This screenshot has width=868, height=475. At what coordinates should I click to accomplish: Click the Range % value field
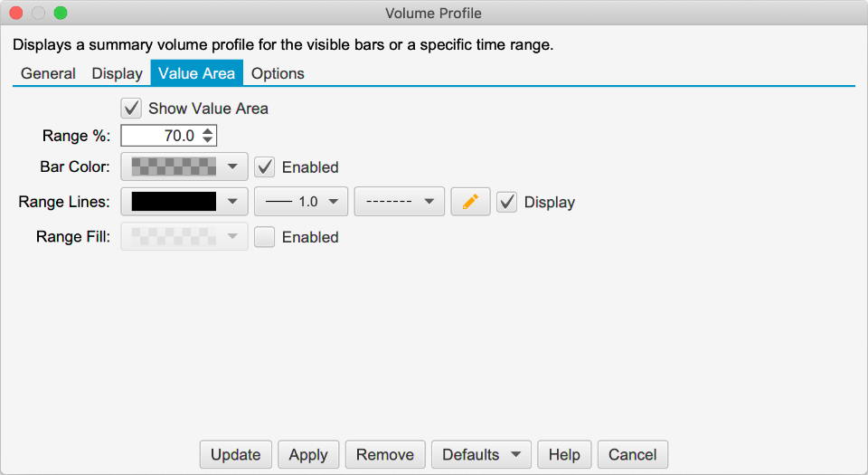click(x=161, y=136)
